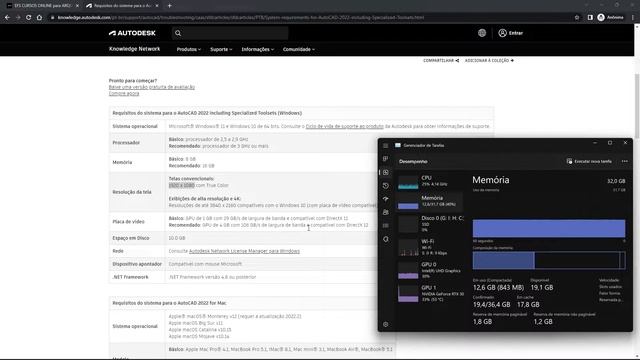Click the Compre agora link
The image size is (640, 360).
[x=124, y=93]
